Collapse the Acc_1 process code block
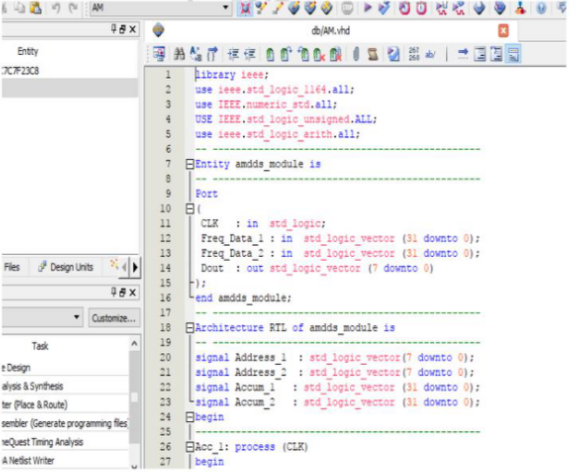Screen dimensions: 583x472 tap(190, 447)
